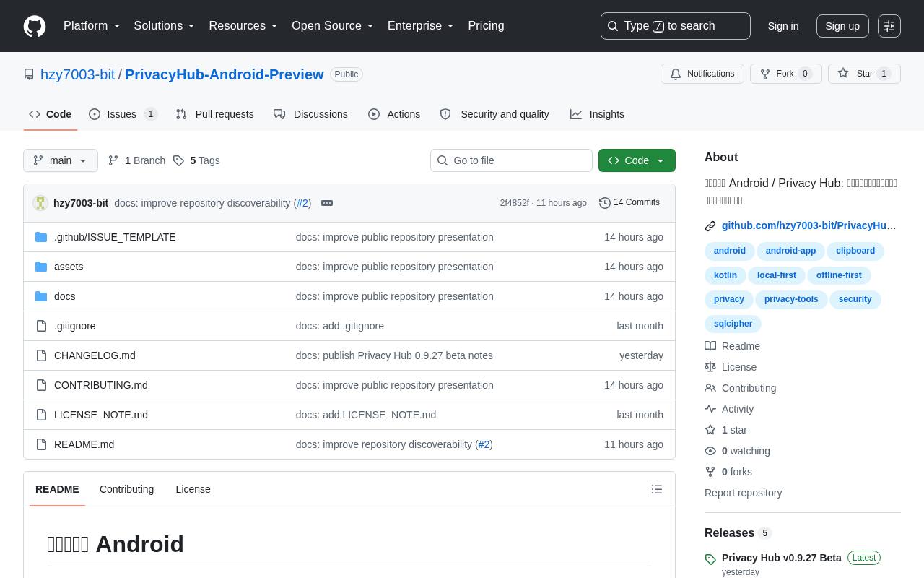Open the Platform dropdown menu
The width and height of the screenshot is (924, 578).
coord(92,26)
